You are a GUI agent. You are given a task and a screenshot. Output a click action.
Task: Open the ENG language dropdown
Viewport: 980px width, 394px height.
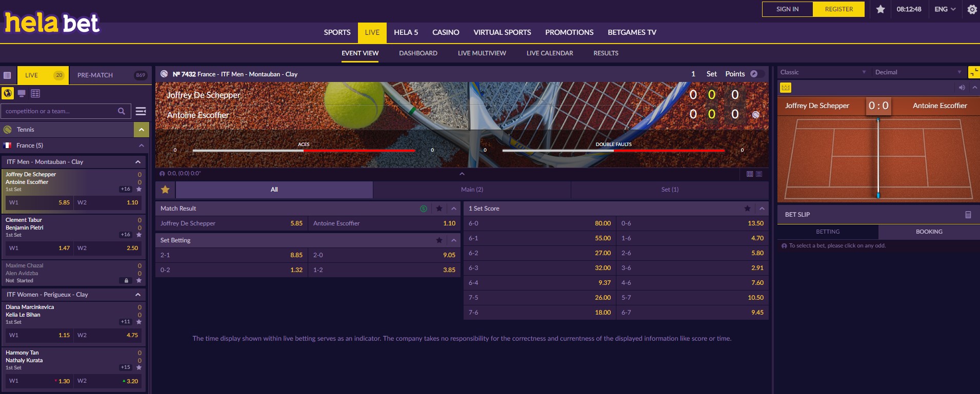pyautogui.click(x=945, y=9)
